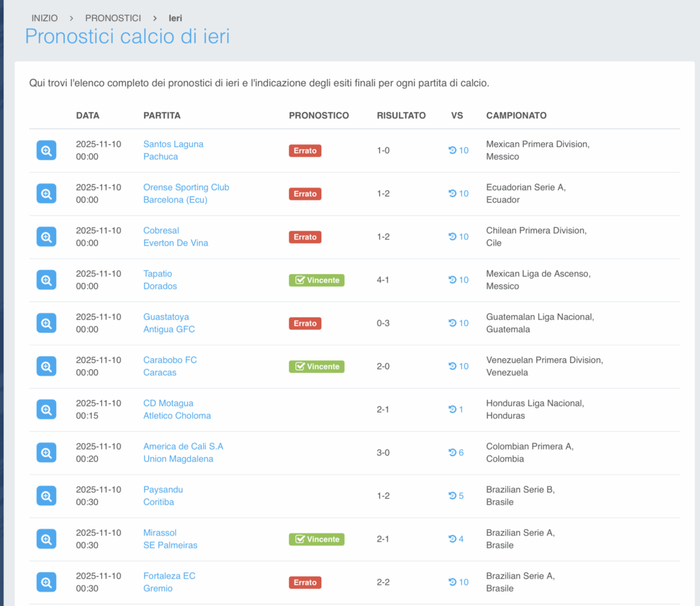Click the Union Magdalena team link
The width and height of the screenshot is (700, 606).
click(x=178, y=459)
